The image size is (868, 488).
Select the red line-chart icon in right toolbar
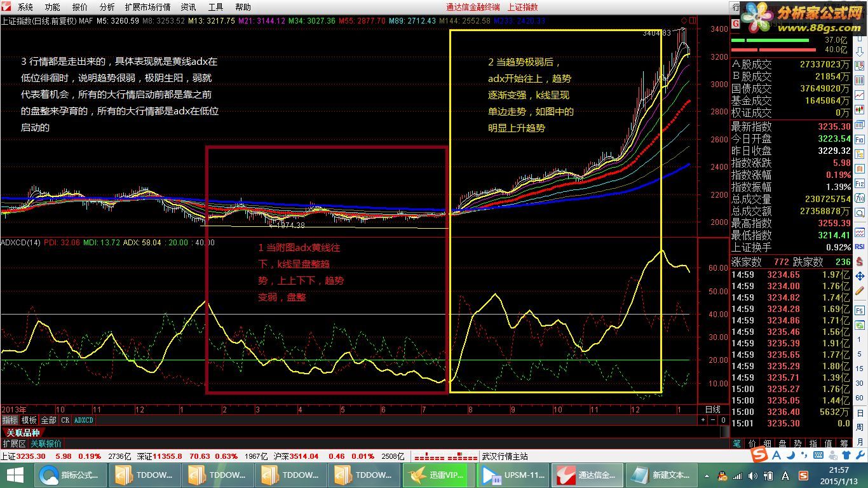(860, 95)
